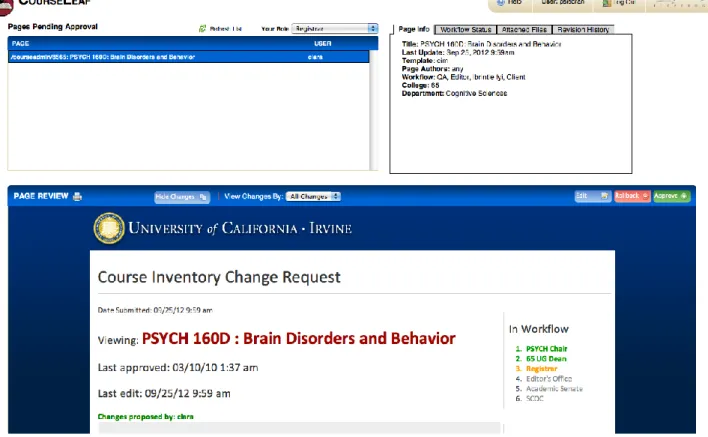Click the print icon beside Page Review
The height and width of the screenshot is (437, 708).
tap(77, 196)
